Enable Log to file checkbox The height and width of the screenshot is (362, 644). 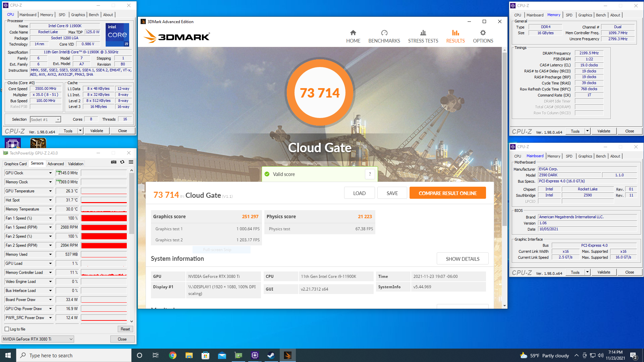pyautogui.click(x=7, y=329)
